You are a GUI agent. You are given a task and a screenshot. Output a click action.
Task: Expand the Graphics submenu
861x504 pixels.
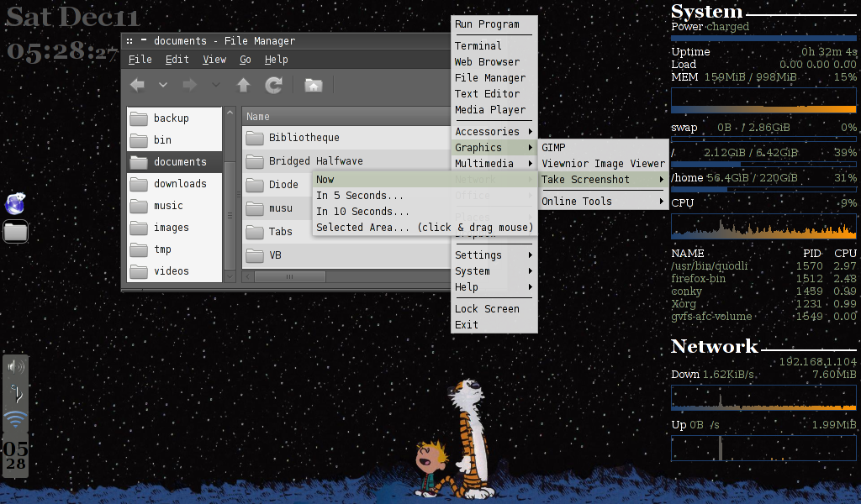pos(494,148)
